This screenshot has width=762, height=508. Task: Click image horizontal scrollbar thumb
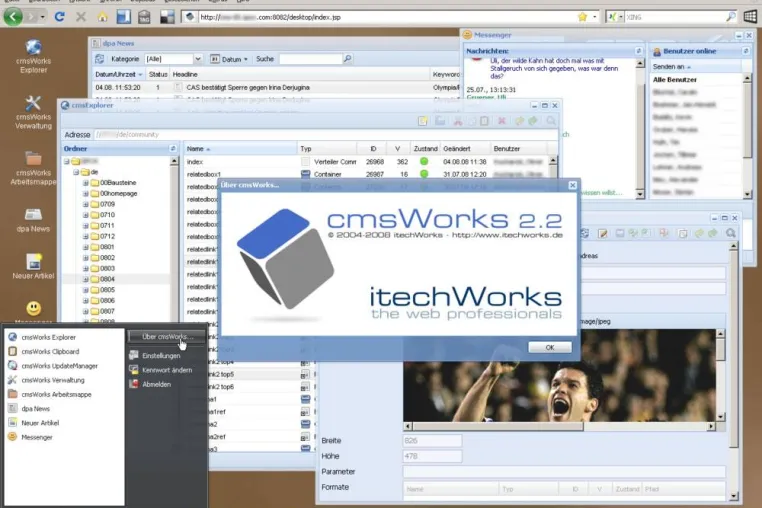click(x=498, y=426)
